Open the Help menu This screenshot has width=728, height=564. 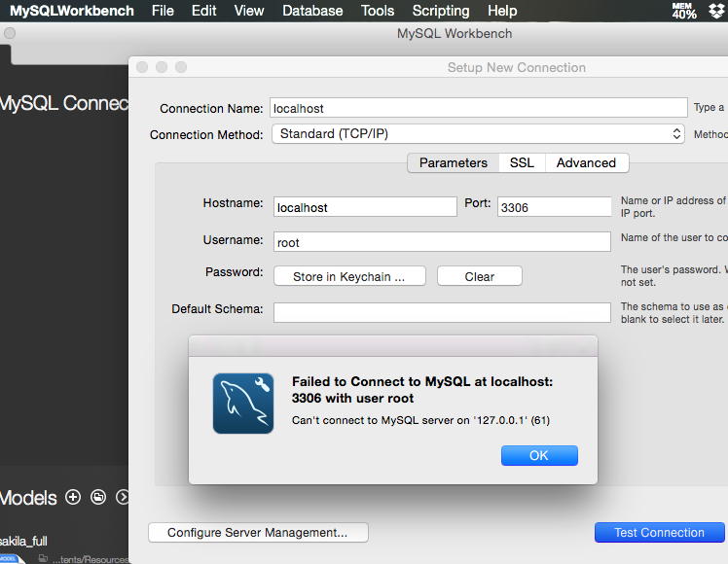click(502, 11)
